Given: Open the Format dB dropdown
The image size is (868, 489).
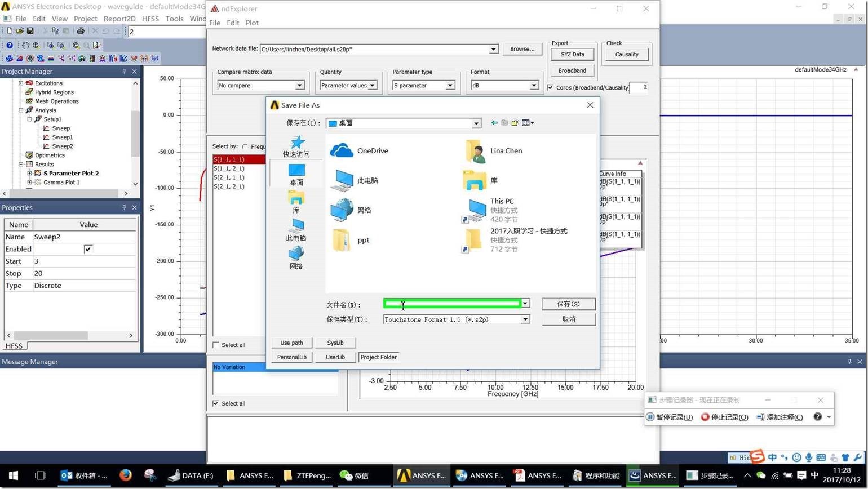Looking at the screenshot, I should (534, 86).
